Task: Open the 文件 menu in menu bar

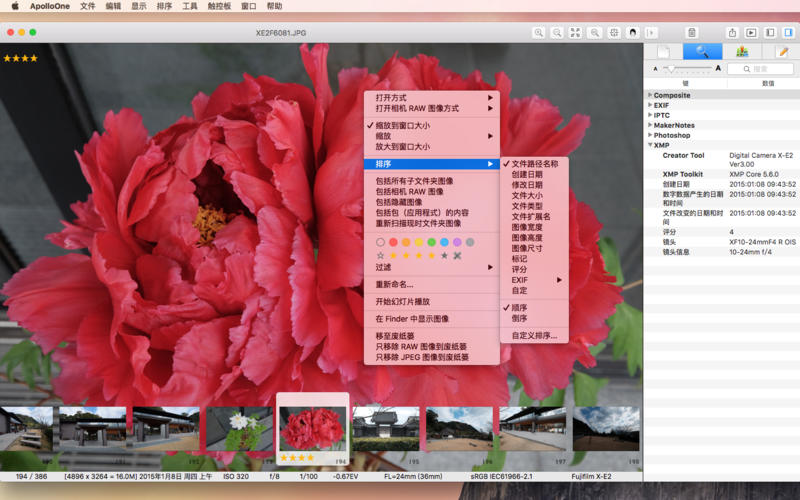Action: point(88,6)
